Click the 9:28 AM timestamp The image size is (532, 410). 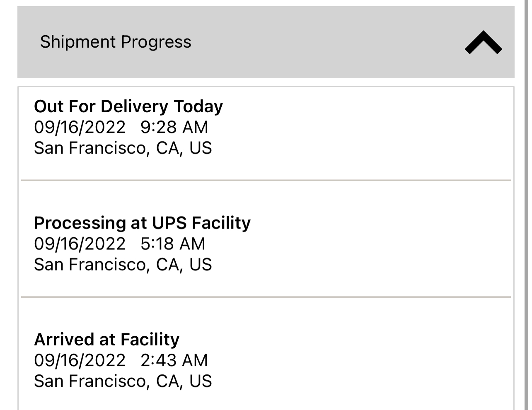point(174,127)
